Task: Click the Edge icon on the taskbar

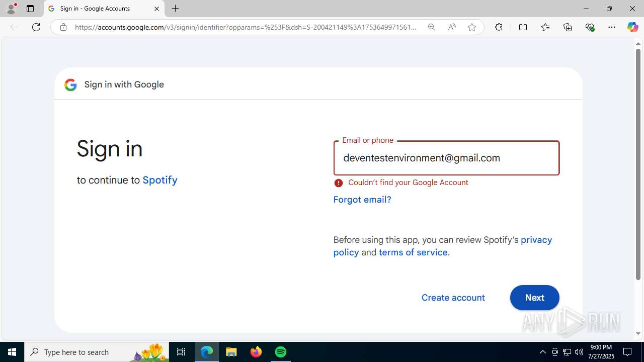Action: click(207, 352)
